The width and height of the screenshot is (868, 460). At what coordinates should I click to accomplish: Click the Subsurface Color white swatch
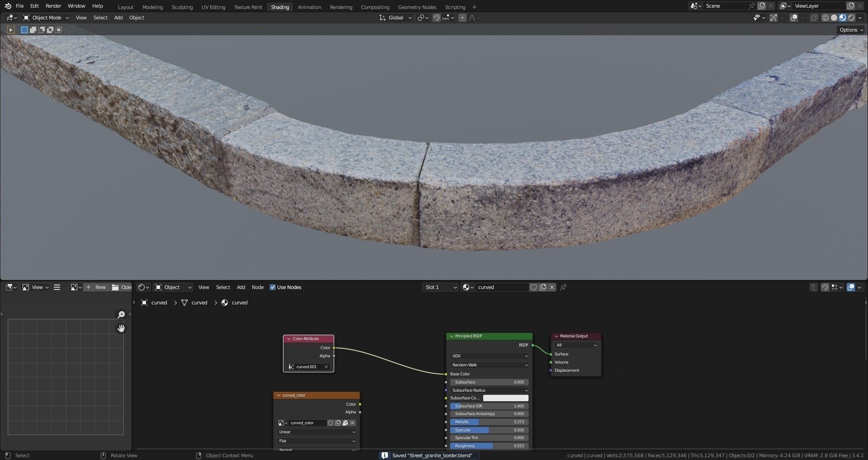click(505, 398)
